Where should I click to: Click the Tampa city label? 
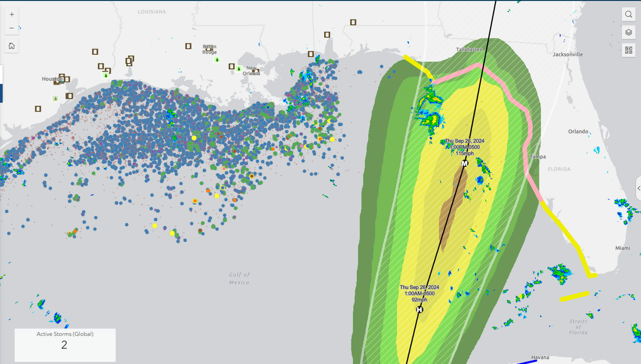[537, 157]
